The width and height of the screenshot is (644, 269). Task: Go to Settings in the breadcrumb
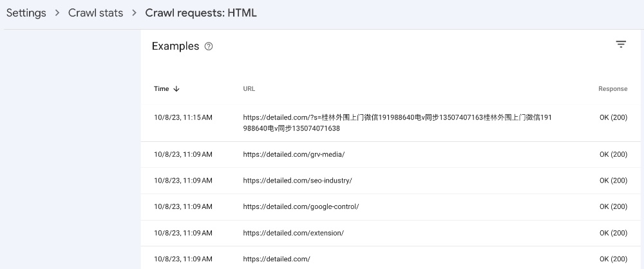[x=26, y=13]
